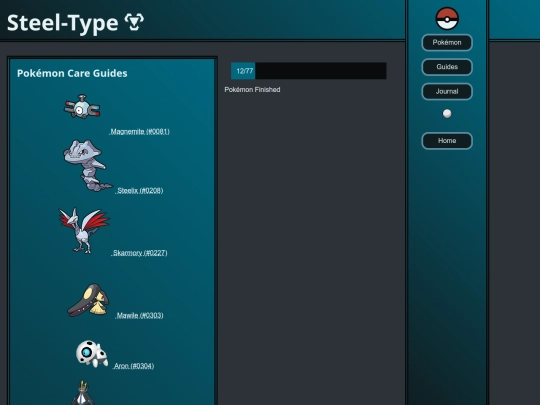Click the Pokémon Finished label
This screenshot has height=405, width=540.
point(252,90)
